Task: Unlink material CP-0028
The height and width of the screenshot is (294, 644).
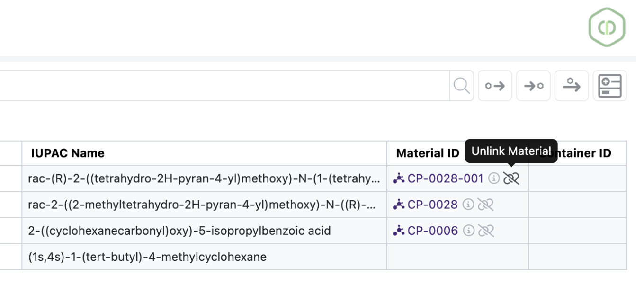Action: pyautogui.click(x=485, y=205)
